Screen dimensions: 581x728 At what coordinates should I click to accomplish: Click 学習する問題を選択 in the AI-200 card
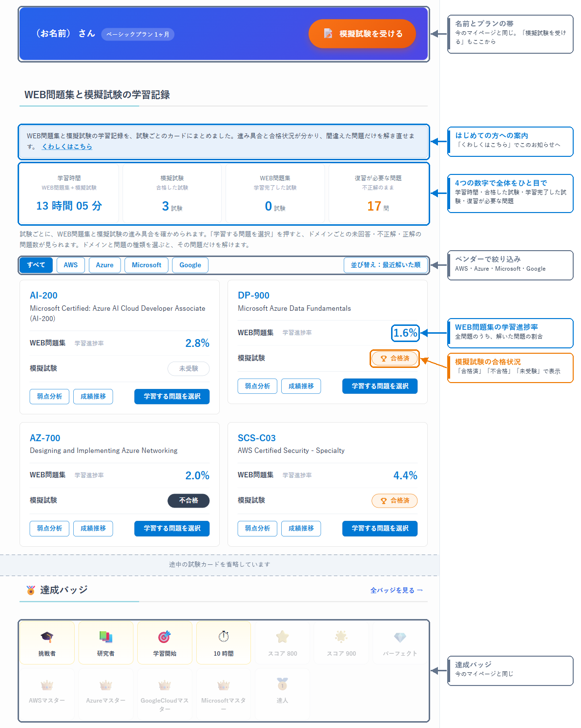[172, 396]
